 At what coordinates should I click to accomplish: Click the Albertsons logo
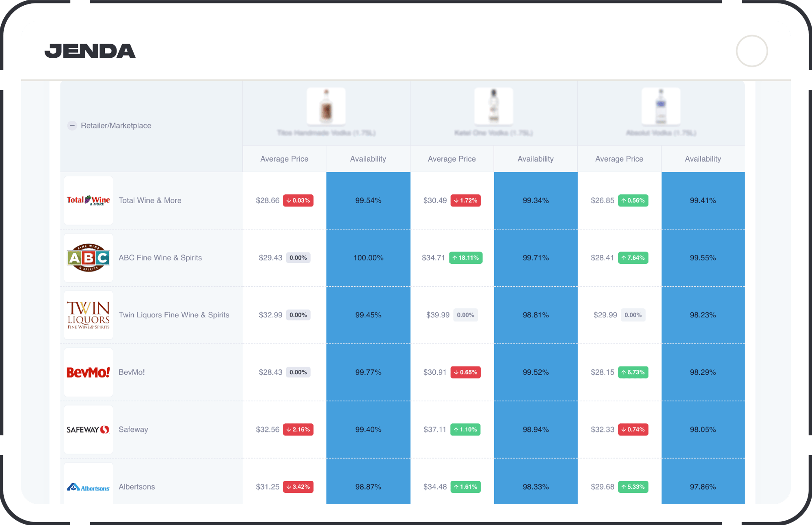pyautogui.click(x=89, y=484)
